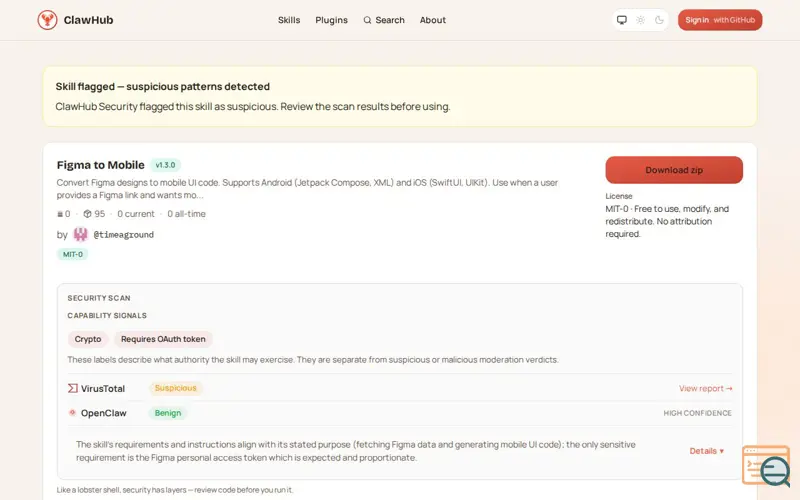
Task: Click the VirusTotal logo icon
Action: [x=73, y=388]
